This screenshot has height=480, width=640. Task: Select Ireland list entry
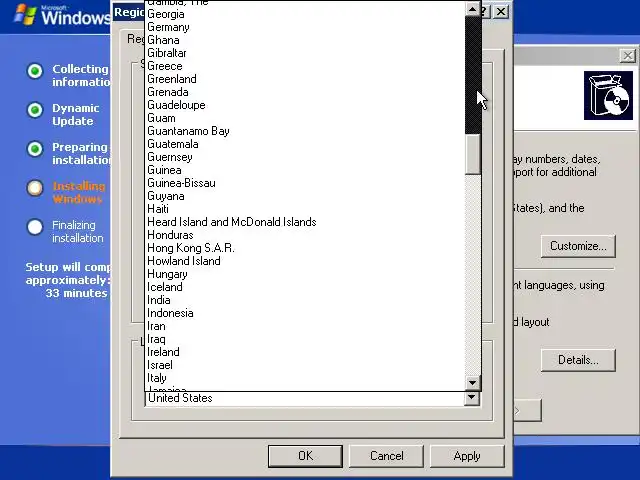(305, 352)
